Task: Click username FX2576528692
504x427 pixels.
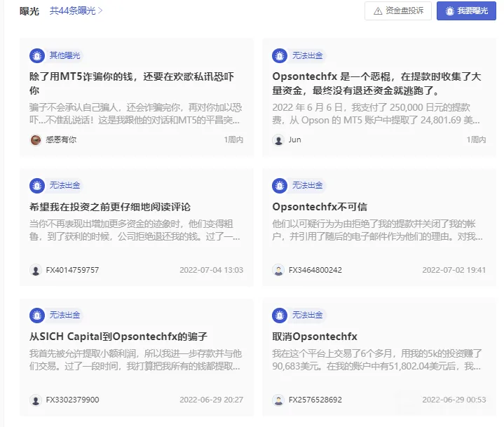Action: point(315,400)
